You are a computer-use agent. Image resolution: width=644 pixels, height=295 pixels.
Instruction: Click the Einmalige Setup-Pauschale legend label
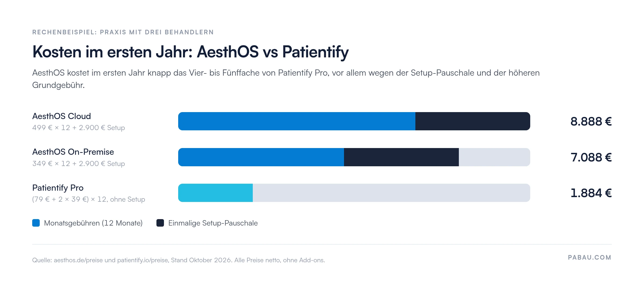[213, 223]
